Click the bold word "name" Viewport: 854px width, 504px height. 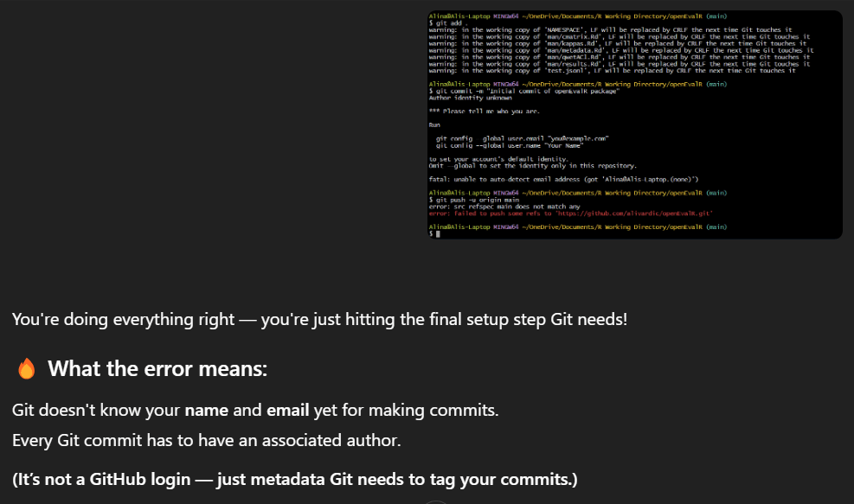point(206,411)
